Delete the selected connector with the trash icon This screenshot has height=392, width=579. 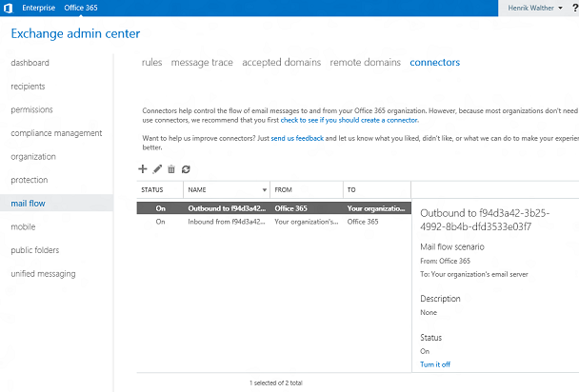(x=171, y=169)
